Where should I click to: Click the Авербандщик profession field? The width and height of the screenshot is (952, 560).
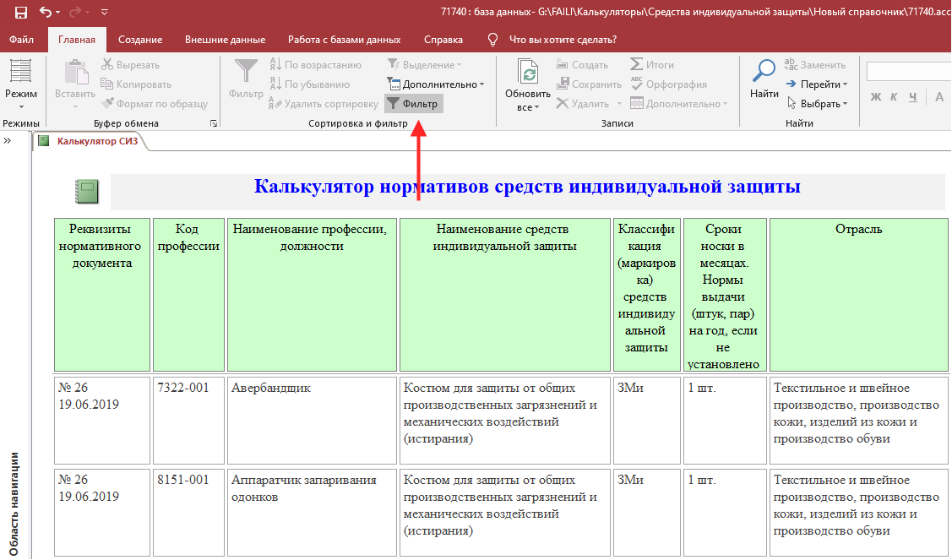(x=312, y=421)
